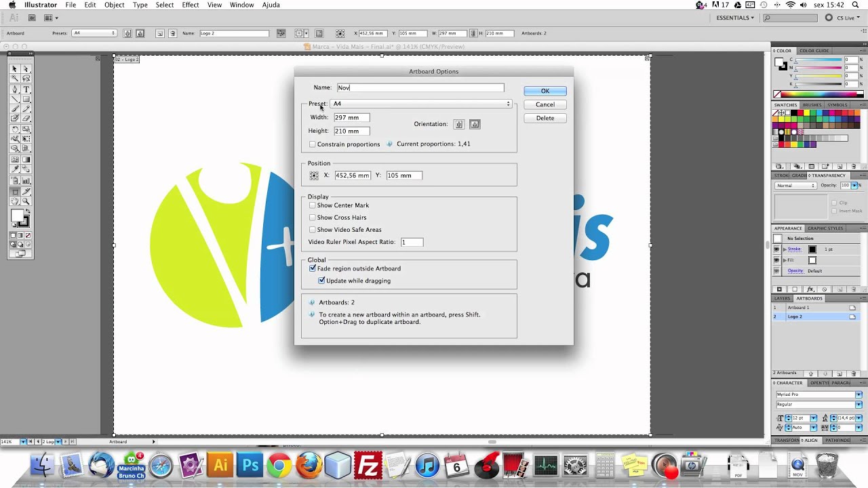Click New Artboard icon in control bar
868x488 pixels.
159,33
